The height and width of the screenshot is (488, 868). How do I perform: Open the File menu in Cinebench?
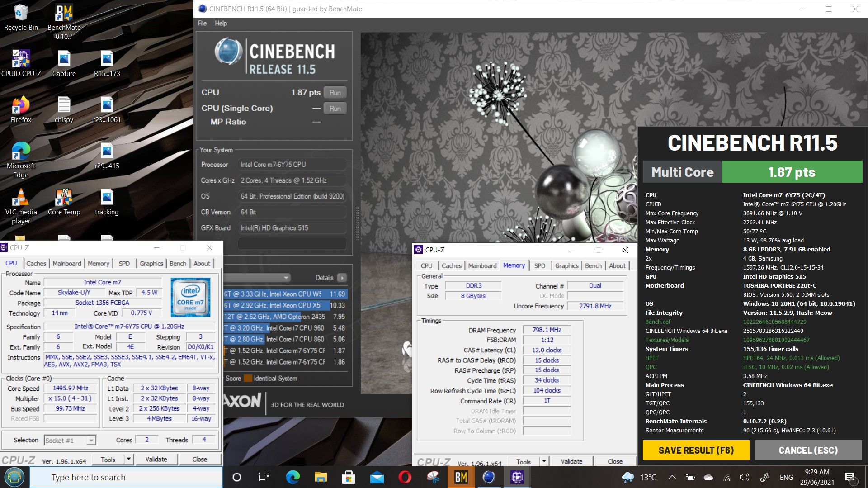point(202,23)
